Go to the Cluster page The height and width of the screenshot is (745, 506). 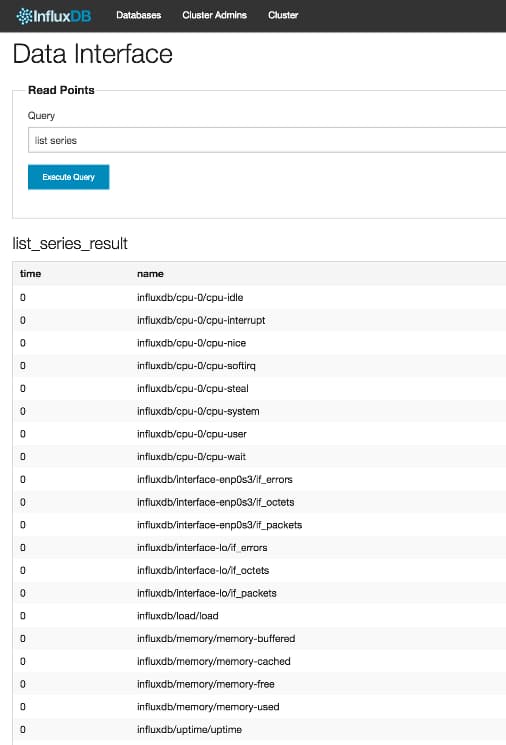coord(283,15)
